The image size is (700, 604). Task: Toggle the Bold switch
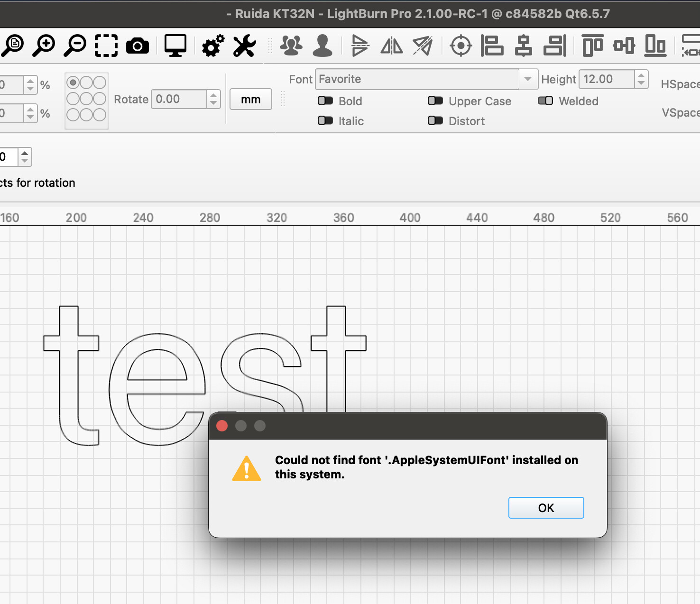click(x=325, y=101)
